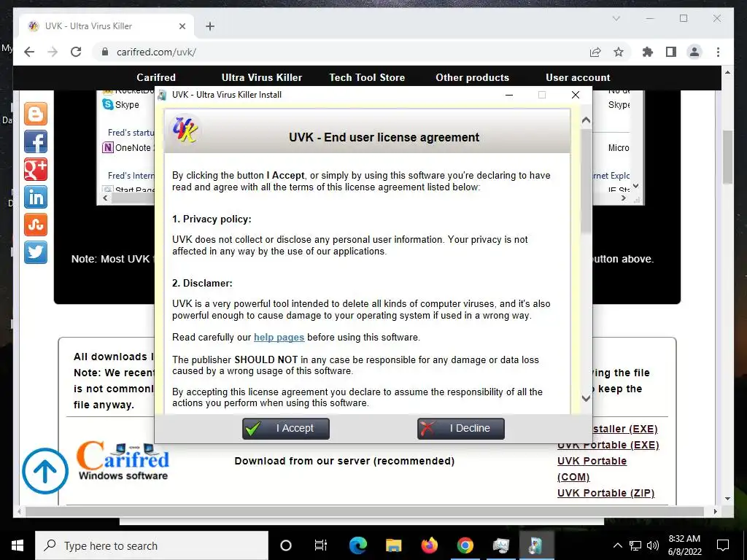
Task: Click the license text scroll up arrow
Action: click(x=586, y=120)
